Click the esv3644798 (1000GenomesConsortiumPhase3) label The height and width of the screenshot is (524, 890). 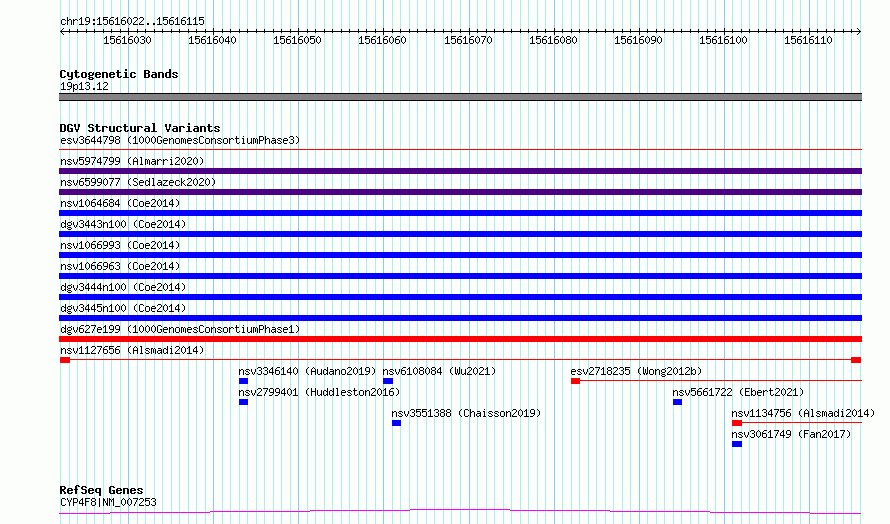pos(180,140)
